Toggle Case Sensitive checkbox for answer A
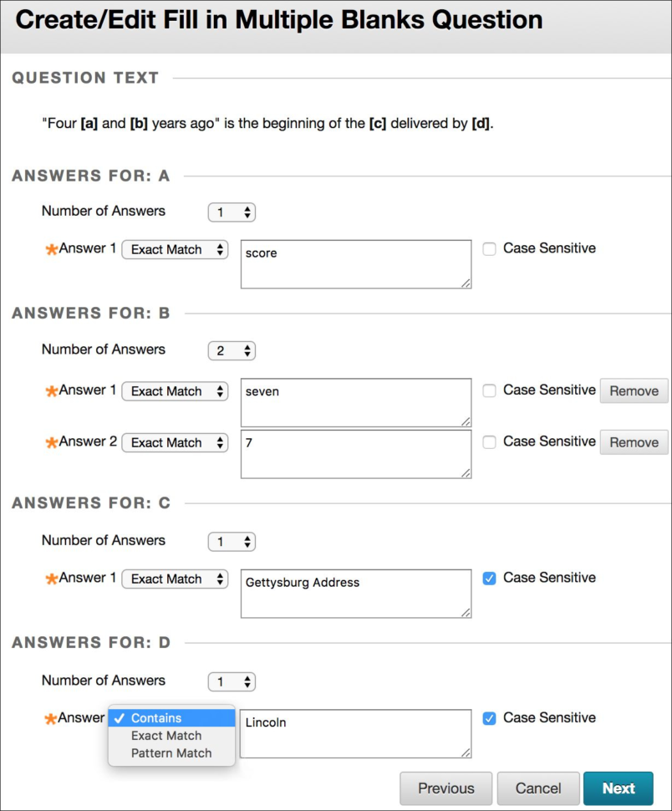 [490, 248]
